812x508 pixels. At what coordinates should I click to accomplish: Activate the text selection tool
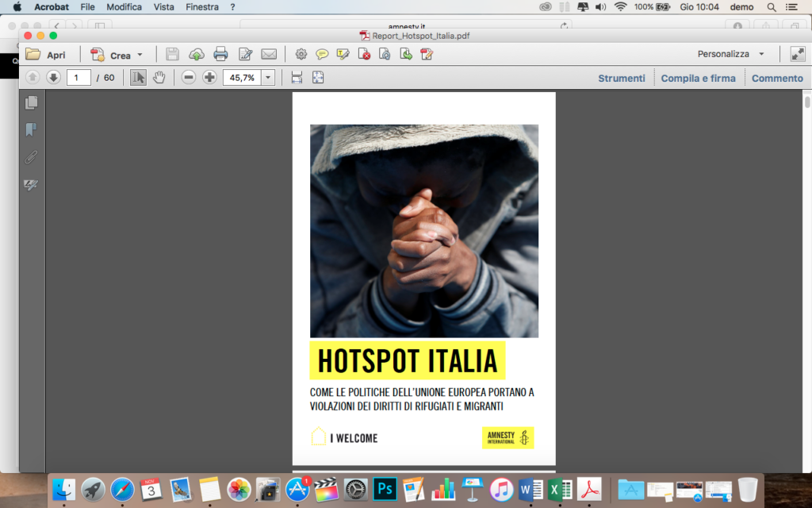[x=138, y=77]
